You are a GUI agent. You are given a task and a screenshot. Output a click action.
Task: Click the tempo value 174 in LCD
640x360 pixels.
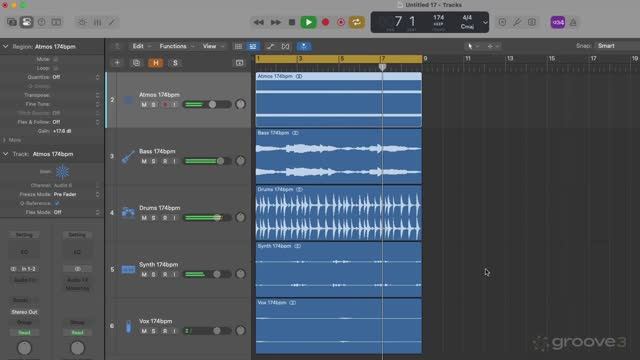tap(439, 18)
